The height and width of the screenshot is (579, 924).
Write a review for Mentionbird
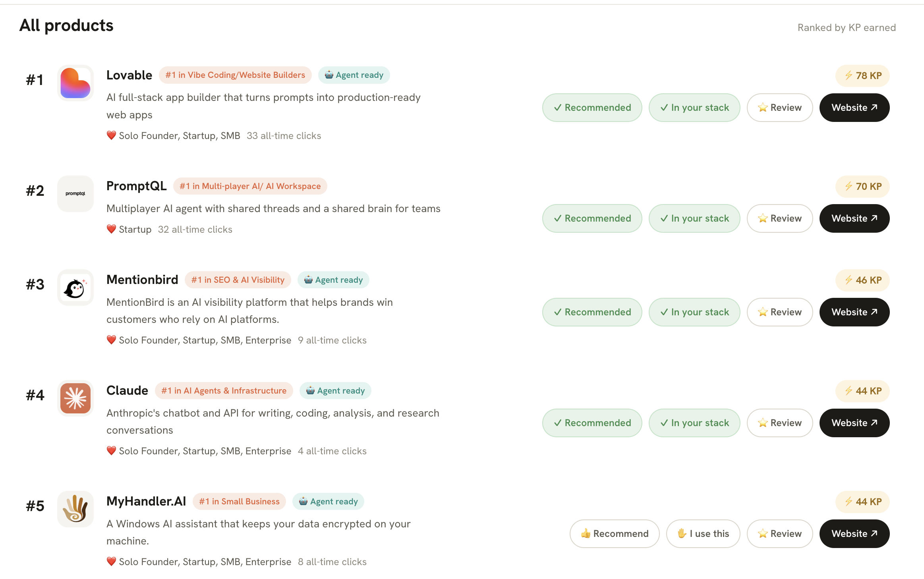tap(780, 312)
